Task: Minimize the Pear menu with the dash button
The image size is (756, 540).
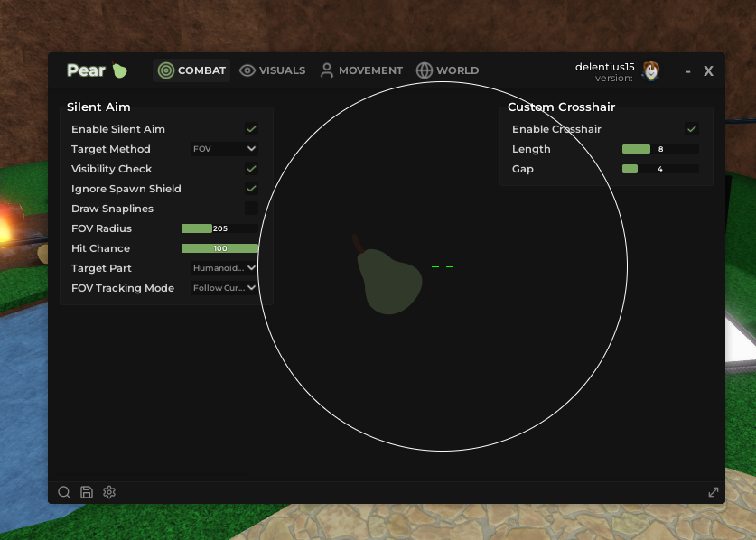Action: (x=688, y=71)
